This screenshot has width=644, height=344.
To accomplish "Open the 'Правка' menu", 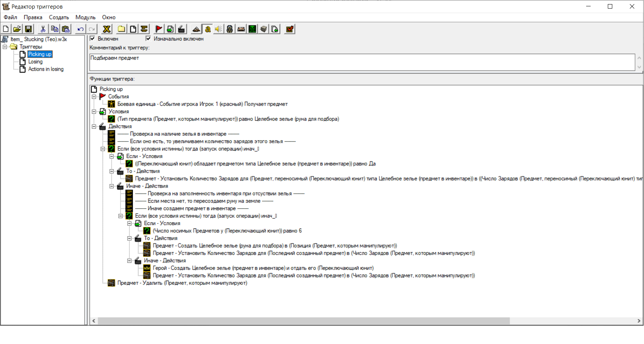I will tap(33, 17).
